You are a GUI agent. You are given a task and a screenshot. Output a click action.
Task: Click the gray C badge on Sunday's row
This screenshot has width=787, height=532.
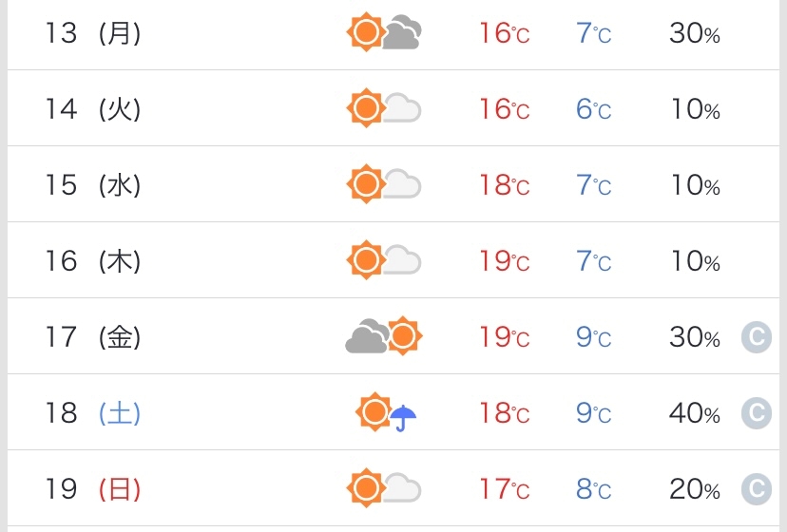757,489
